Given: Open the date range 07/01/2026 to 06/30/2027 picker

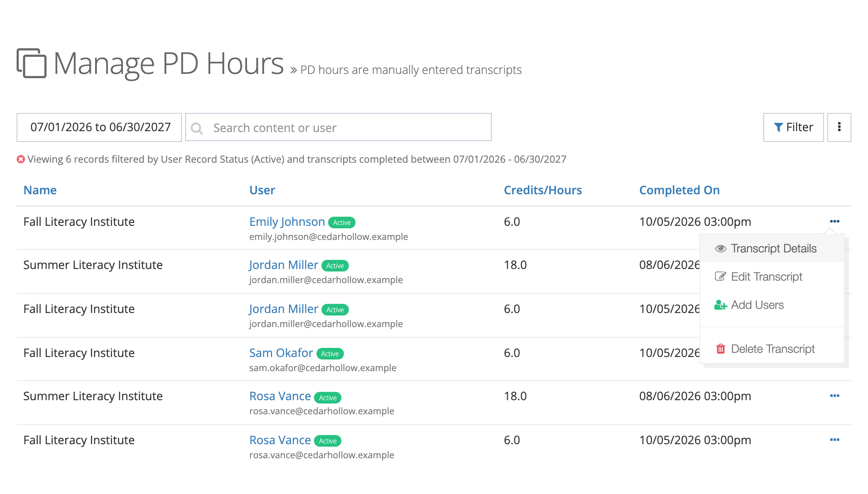Looking at the screenshot, I should click(x=99, y=127).
